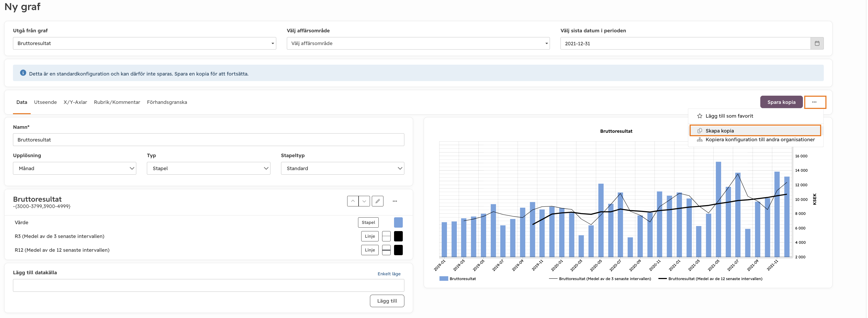Open the calendar date picker icon

click(817, 43)
